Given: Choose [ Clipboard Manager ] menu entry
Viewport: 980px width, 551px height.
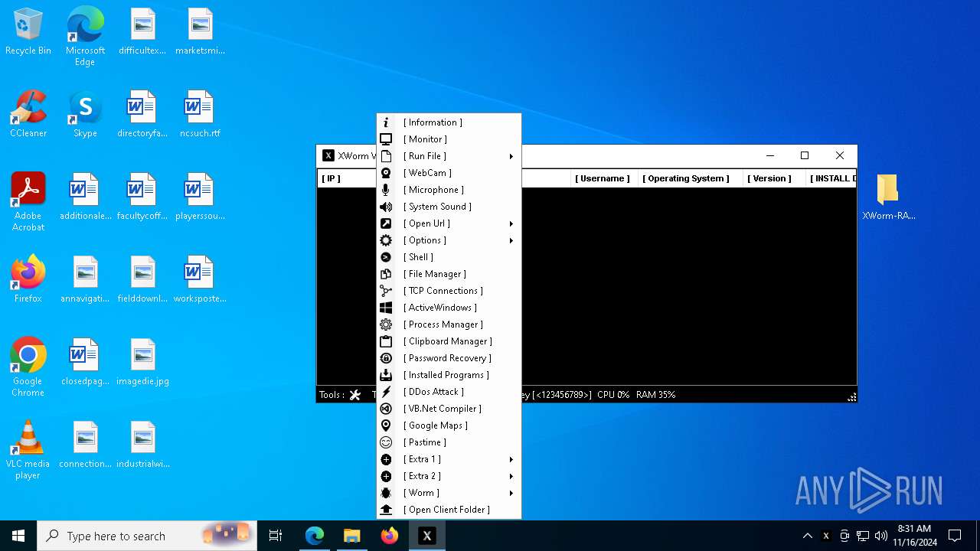Looking at the screenshot, I should 449,341.
